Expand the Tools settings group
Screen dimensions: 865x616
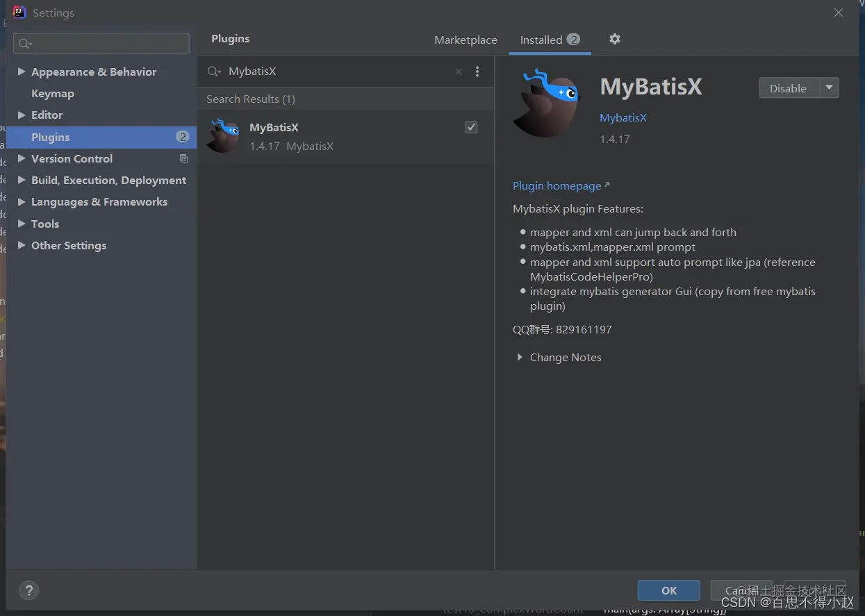(x=22, y=224)
